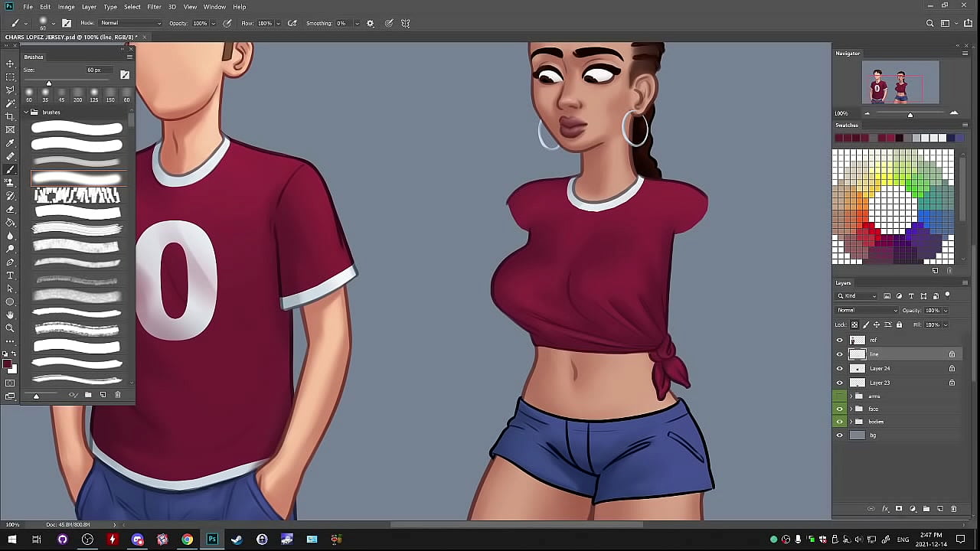Screen dimensions: 980x551
Task: Hide the ref layer
Action: [840, 341]
